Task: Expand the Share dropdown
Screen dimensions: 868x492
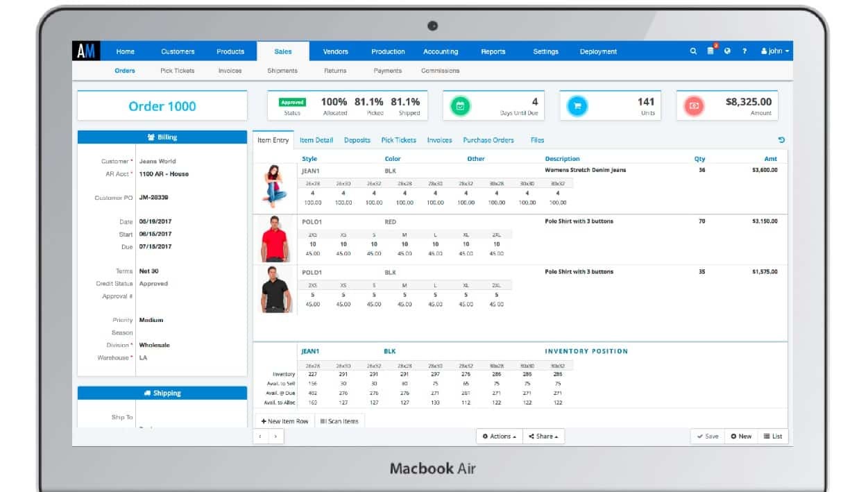Action: [x=544, y=436]
